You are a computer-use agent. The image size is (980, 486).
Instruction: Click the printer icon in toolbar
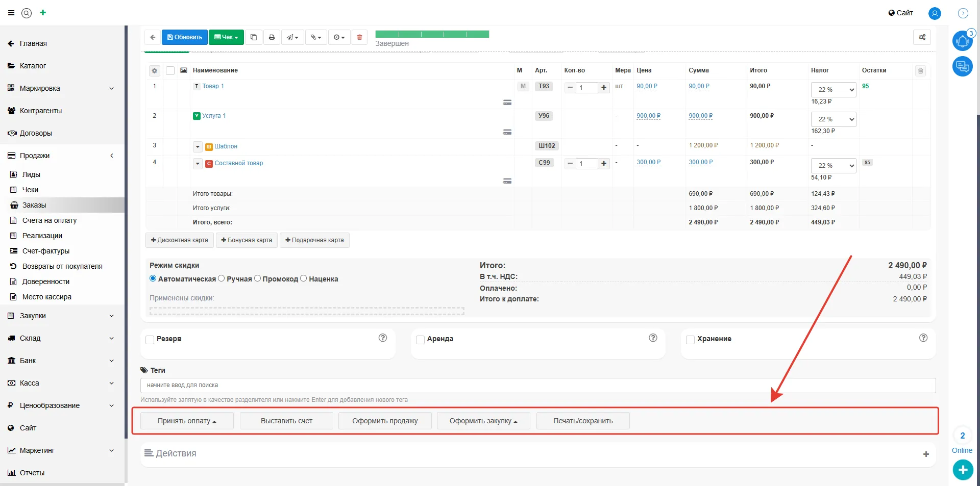tap(272, 37)
